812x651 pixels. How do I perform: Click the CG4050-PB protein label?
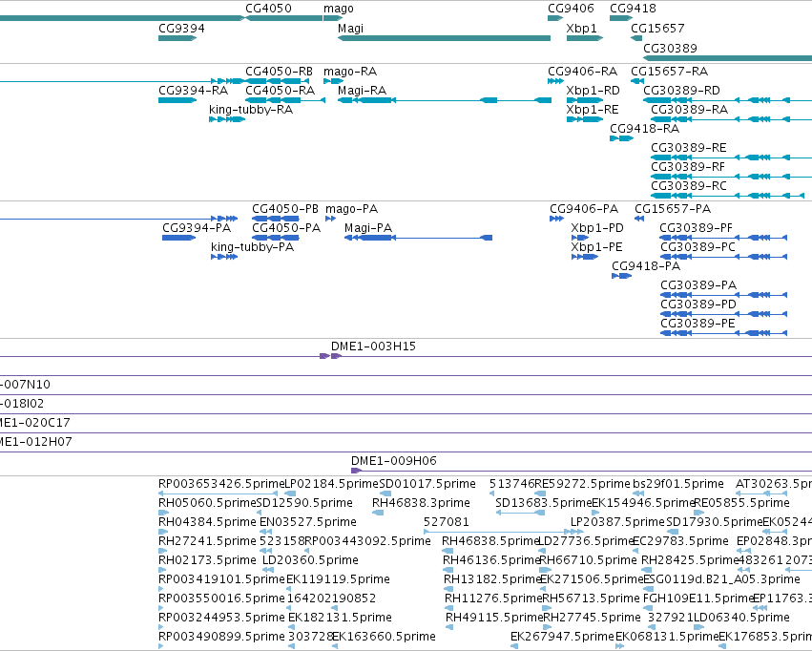pyautogui.click(x=285, y=209)
